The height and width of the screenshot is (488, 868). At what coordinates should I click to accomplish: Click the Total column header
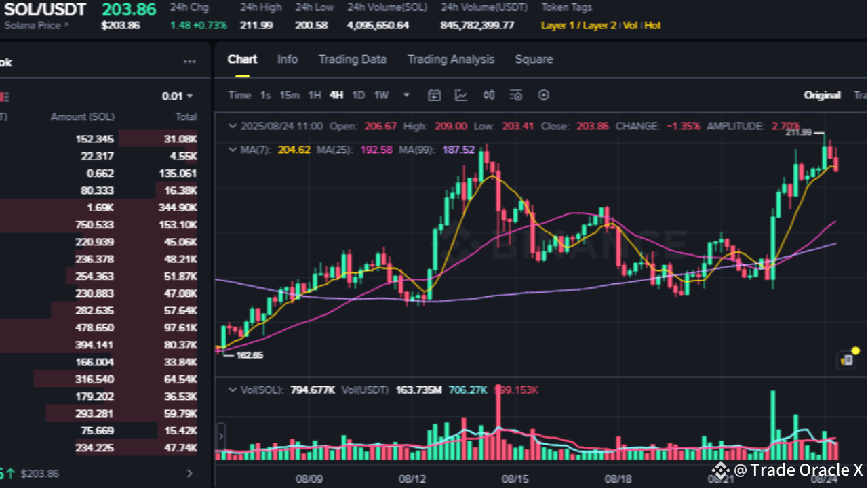[x=186, y=117]
